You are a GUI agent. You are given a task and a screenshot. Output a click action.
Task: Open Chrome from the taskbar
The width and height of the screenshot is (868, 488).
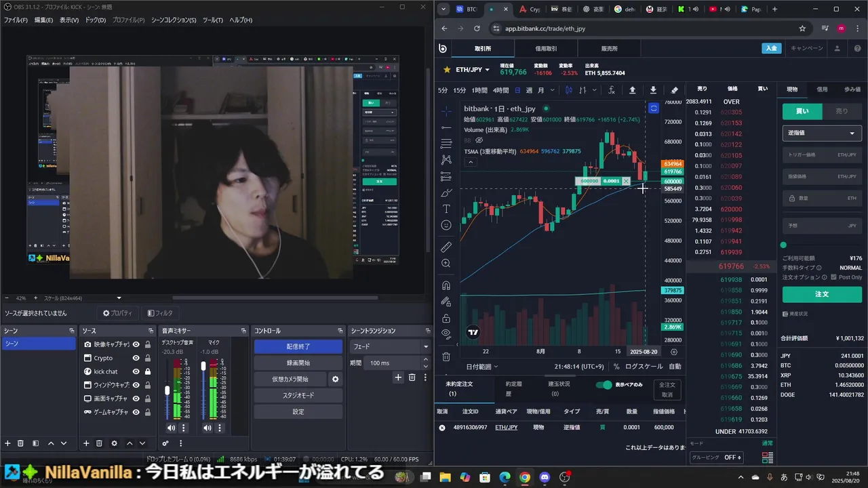pos(525,477)
